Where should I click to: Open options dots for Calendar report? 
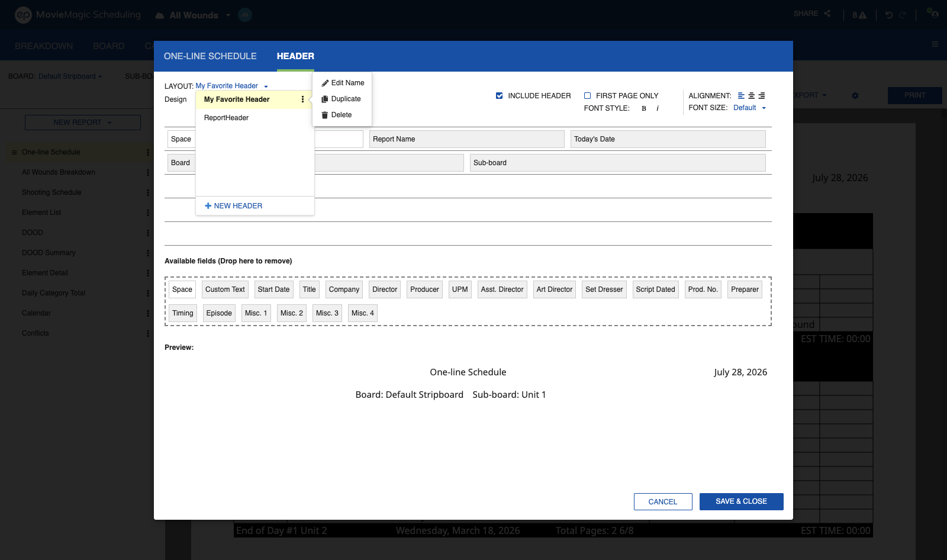148,313
